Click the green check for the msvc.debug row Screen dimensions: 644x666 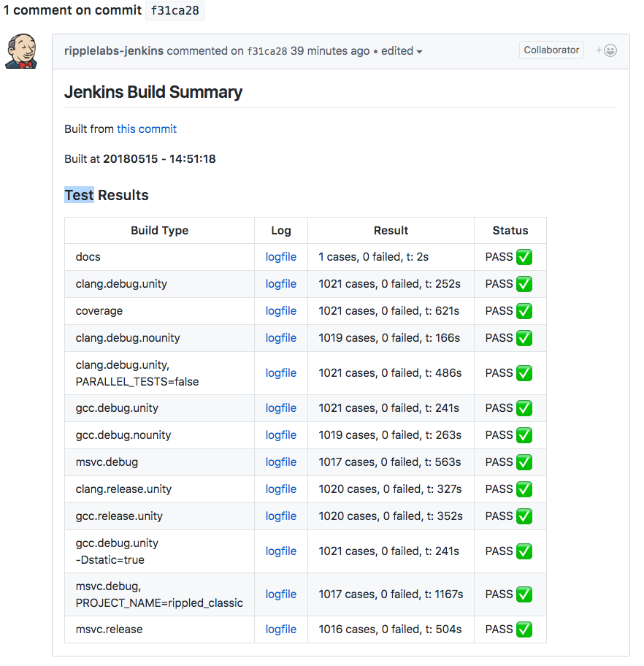point(524,462)
